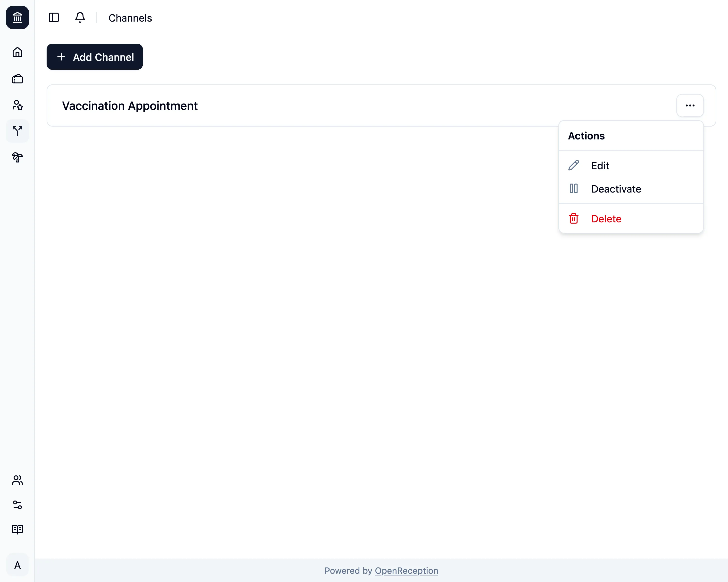728x582 pixels.
Task: Open the settings sliders icon in the sidebar
Action: click(x=17, y=505)
